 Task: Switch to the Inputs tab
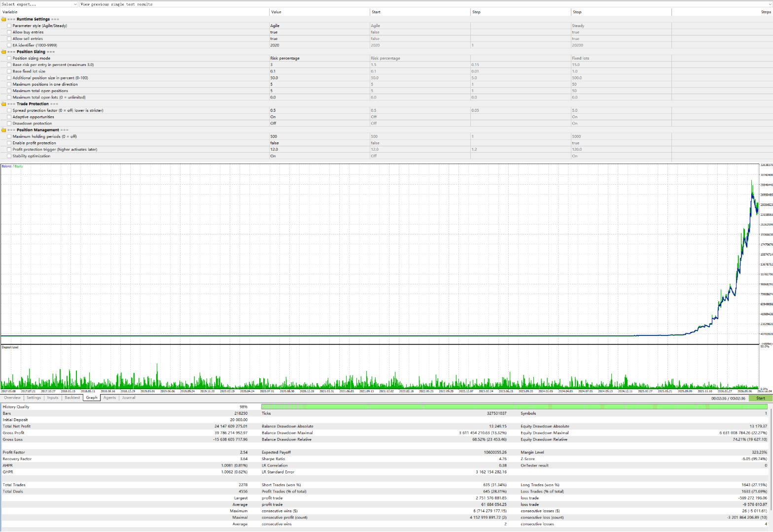click(53, 398)
